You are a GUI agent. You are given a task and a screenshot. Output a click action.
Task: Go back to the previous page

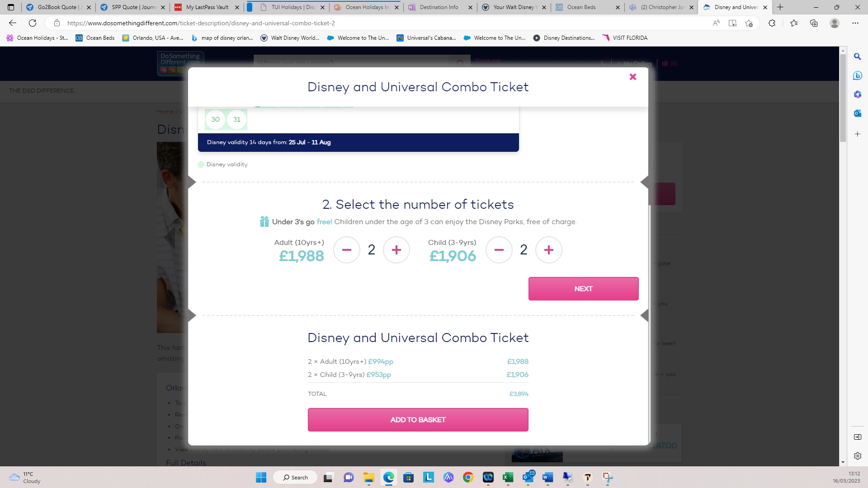pos(13,23)
